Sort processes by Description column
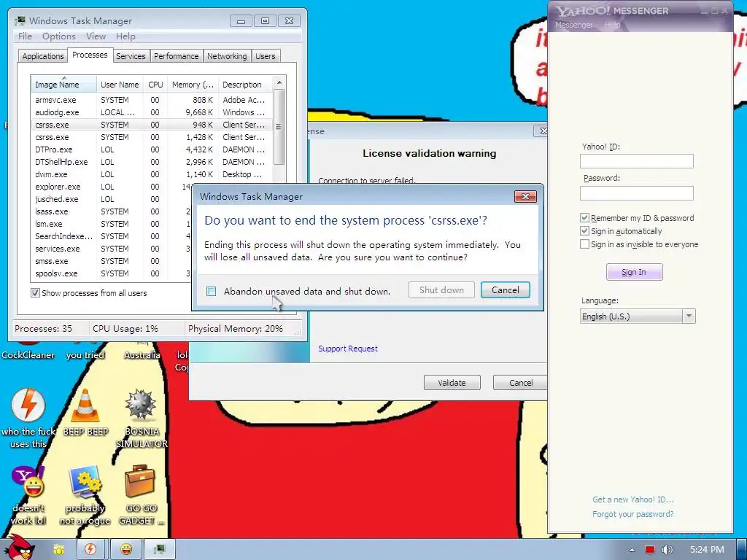747x560 pixels. pyautogui.click(x=245, y=85)
